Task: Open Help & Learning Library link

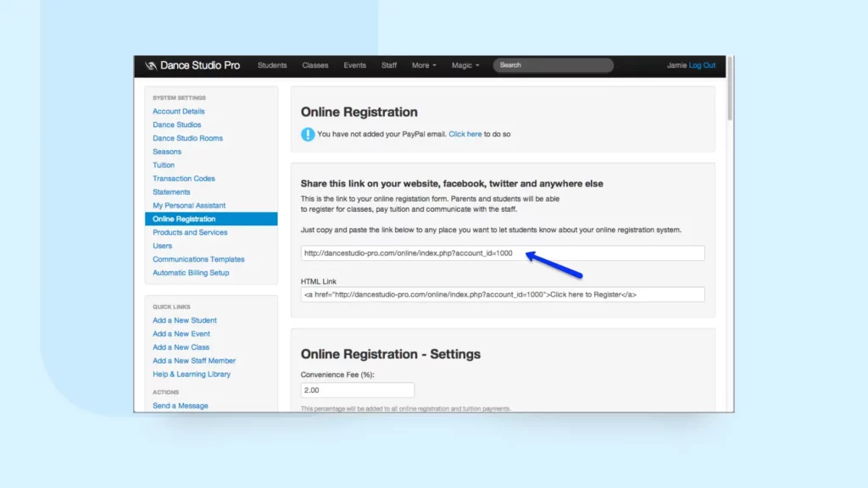Action: tap(191, 374)
